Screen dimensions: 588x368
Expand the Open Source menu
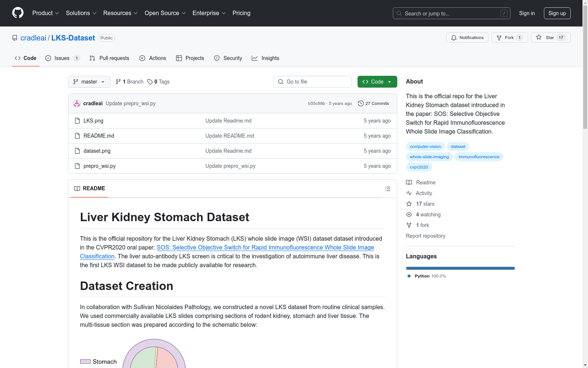(165, 13)
